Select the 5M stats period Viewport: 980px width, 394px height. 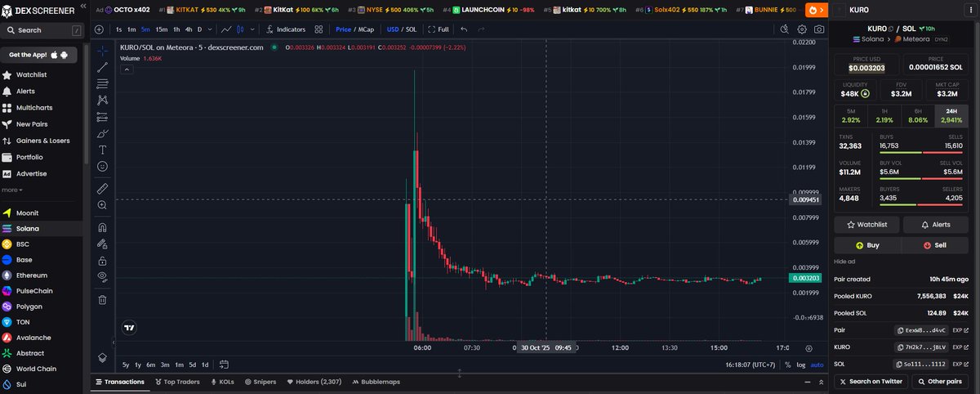click(850, 115)
